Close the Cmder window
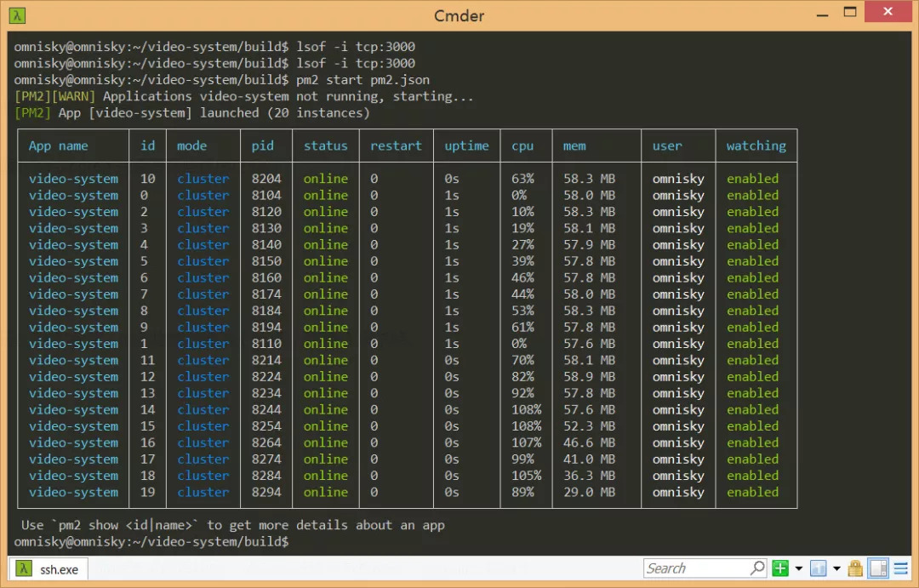 888,12
